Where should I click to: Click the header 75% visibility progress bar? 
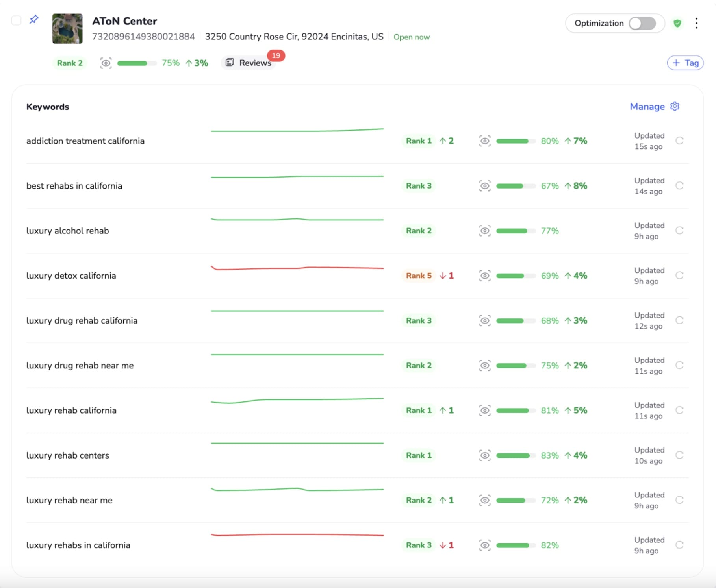point(137,63)
